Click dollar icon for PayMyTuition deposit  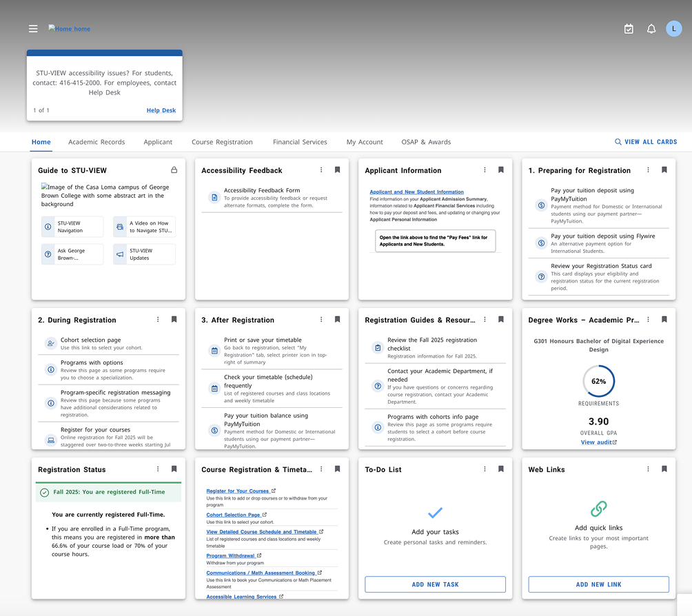click(x=541, y=205)
